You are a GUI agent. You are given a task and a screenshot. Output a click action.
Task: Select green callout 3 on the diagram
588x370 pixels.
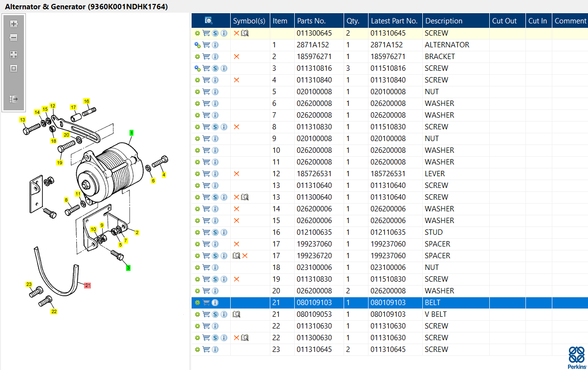tap(129, 268)
